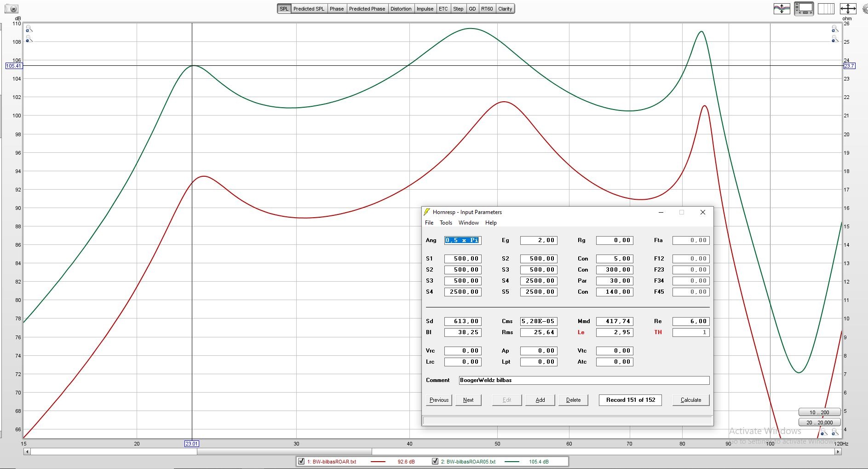Screen dimensions: 868x469
Task: Click the TH field showing 1
Action: point(691,332)
